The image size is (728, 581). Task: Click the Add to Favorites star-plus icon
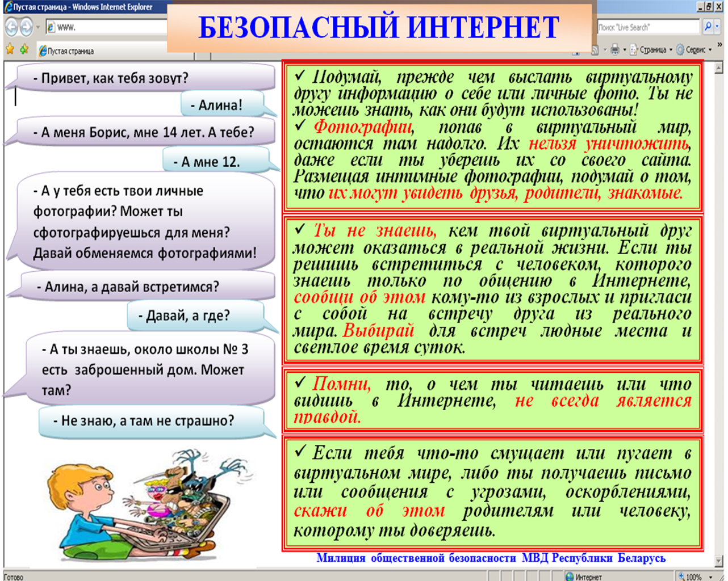(x=24, y=50)
